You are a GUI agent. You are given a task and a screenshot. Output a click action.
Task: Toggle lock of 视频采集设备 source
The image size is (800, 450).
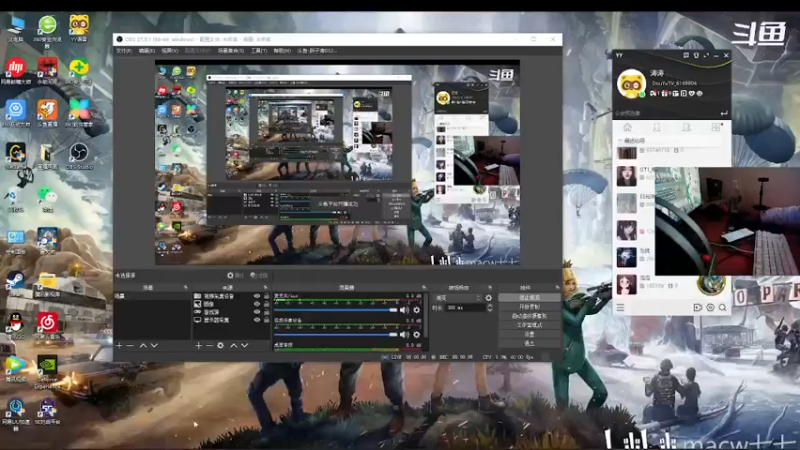coord(266,296)
